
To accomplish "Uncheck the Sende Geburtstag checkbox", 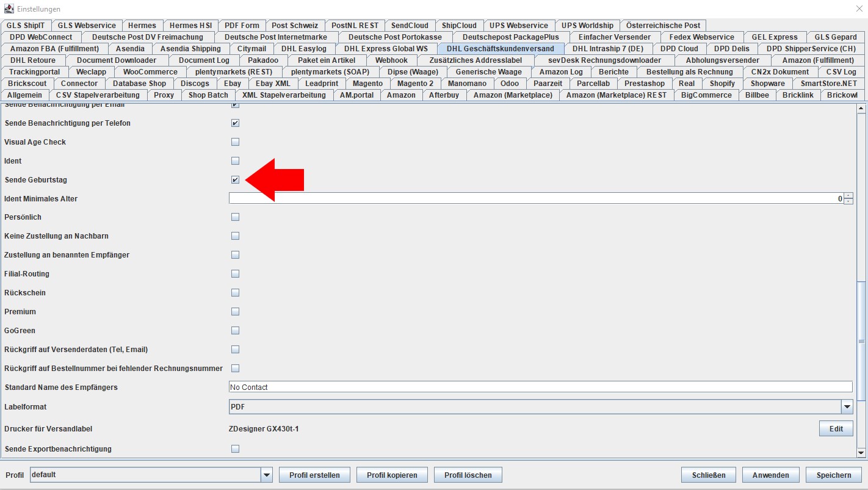I will 235,180.
